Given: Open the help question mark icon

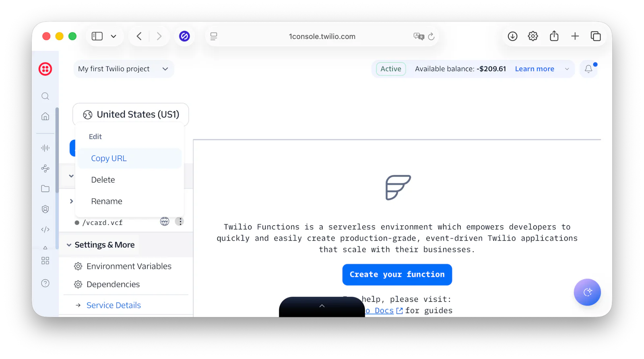Looking at the screenshot, I should 45,283.
